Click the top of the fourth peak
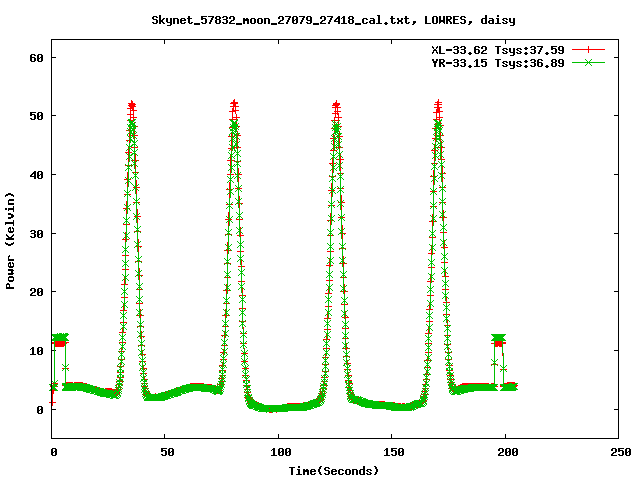The image size is (640, 480). click(438, 105)
